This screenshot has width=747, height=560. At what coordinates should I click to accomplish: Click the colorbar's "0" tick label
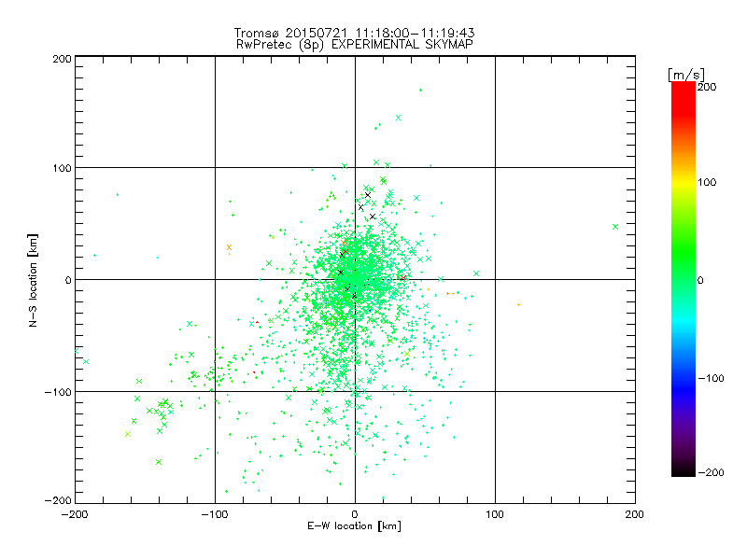[700, 280]
